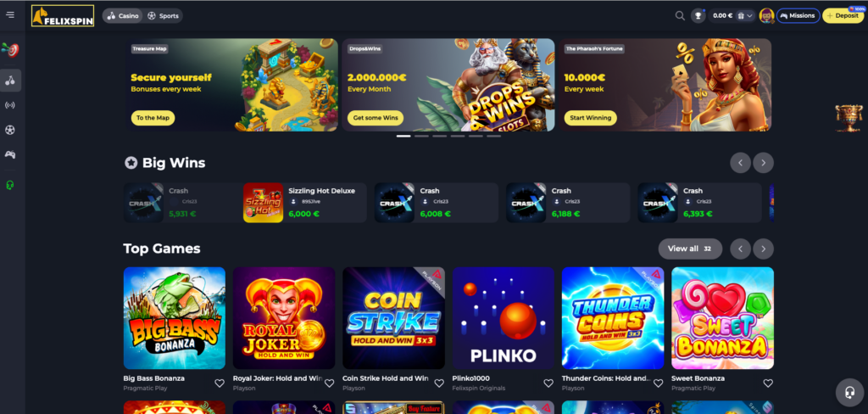Expand the balance gift dropdown arrow
The height and width of the screenshot is (414, 868).
click(x=749, y=15)
